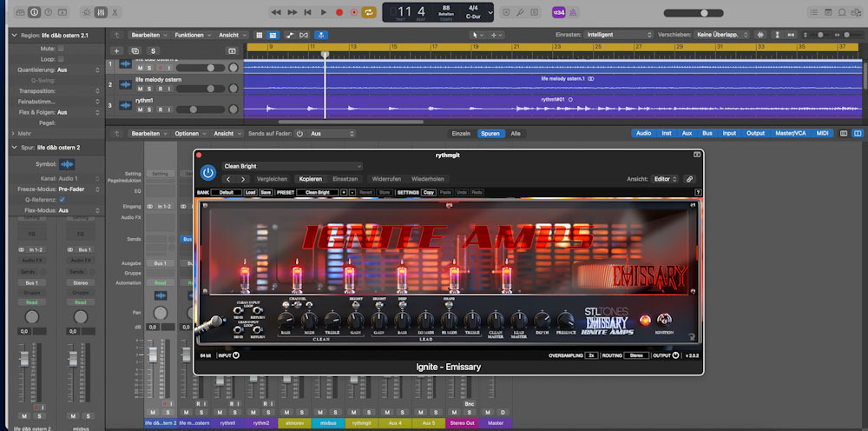Click the Vergleichen button
The width and height of the screenshot is (868, 431).
(272, 179)
